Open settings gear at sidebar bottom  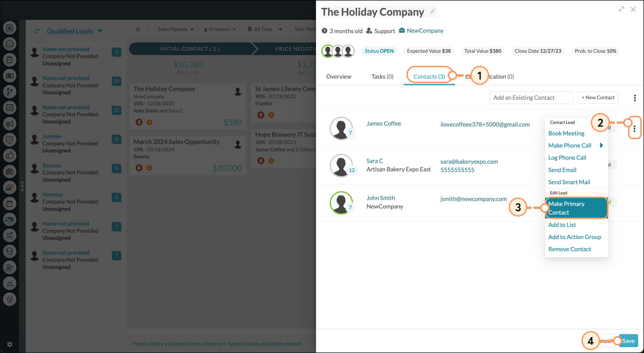10,345
